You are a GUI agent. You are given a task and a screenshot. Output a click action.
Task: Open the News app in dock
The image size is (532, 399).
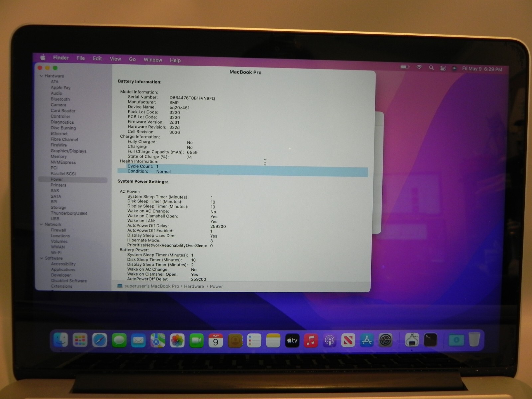pyautogui.click(x=348, y=340)
